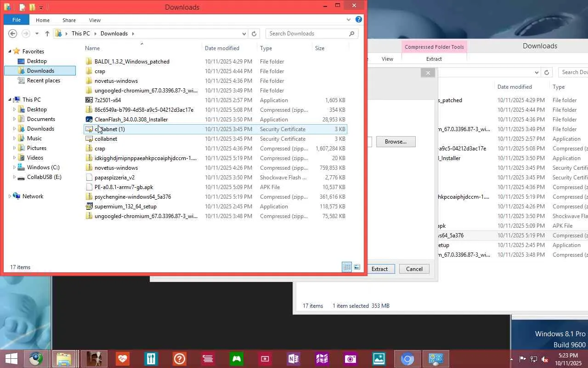The height and width of the screenshot is (368, 588).
Task: Open the File tab
Action: click(x=17, y=20)
